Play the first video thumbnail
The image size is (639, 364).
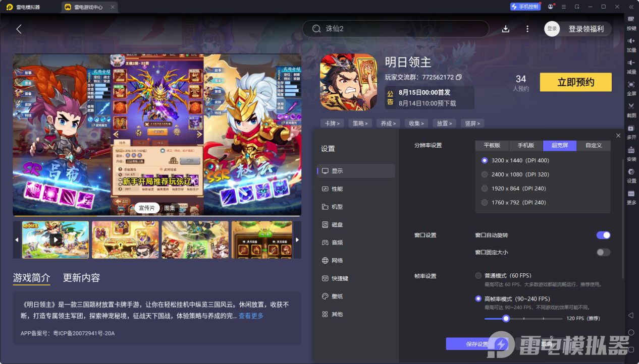56,239
